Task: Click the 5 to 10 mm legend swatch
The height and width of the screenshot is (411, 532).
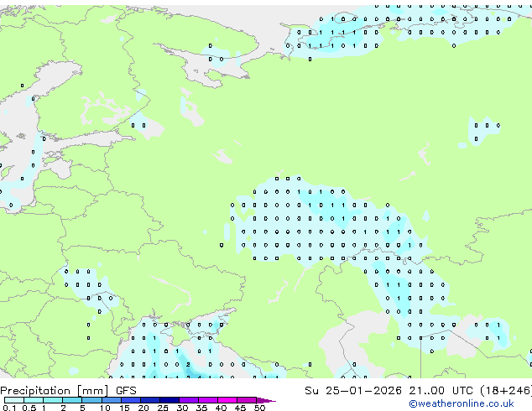Action: pos(92,400)
